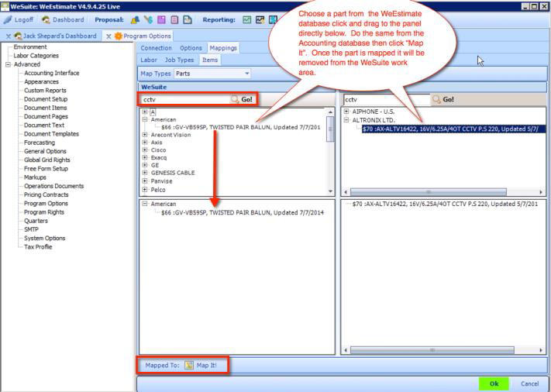This screenshot has height=392, width=551.
Task: Open the Connection tab
Action: pos(156,48)
